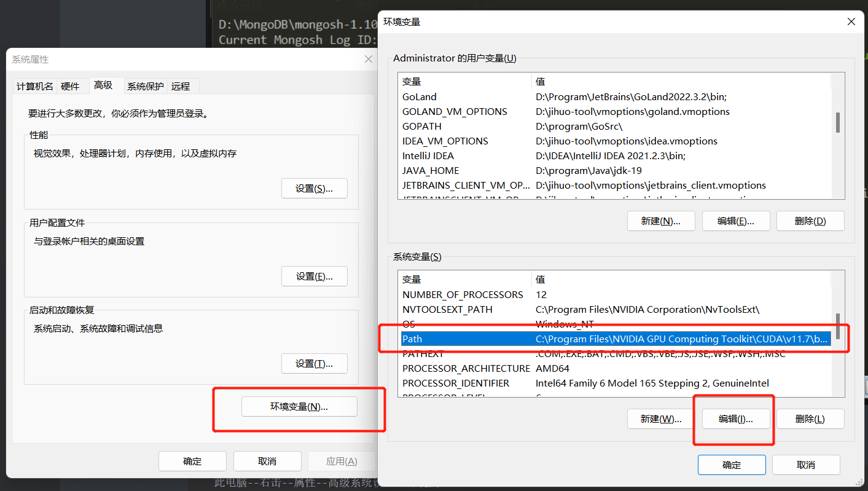
Task: Close the 系统属性 window
Action: 369,59
